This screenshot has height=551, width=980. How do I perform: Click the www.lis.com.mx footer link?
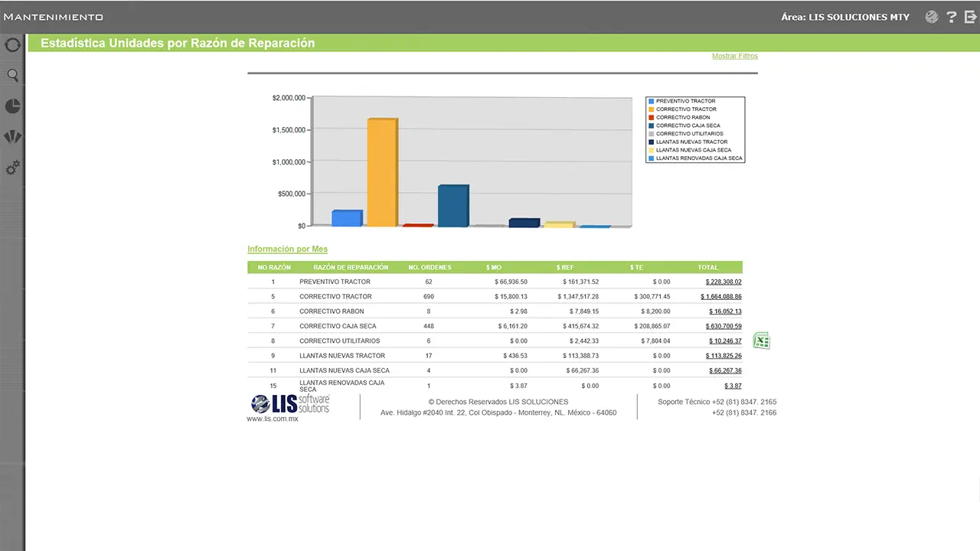tap(272, 419)
